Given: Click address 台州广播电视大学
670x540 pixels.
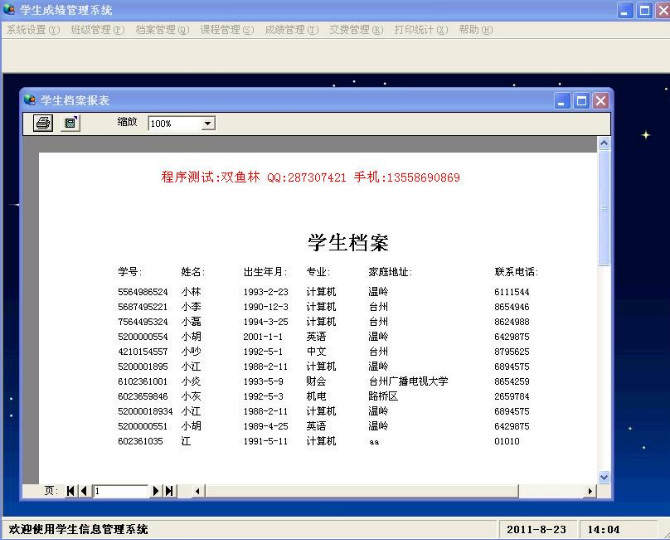Looking at the screenshot, I should pos(408,381).
